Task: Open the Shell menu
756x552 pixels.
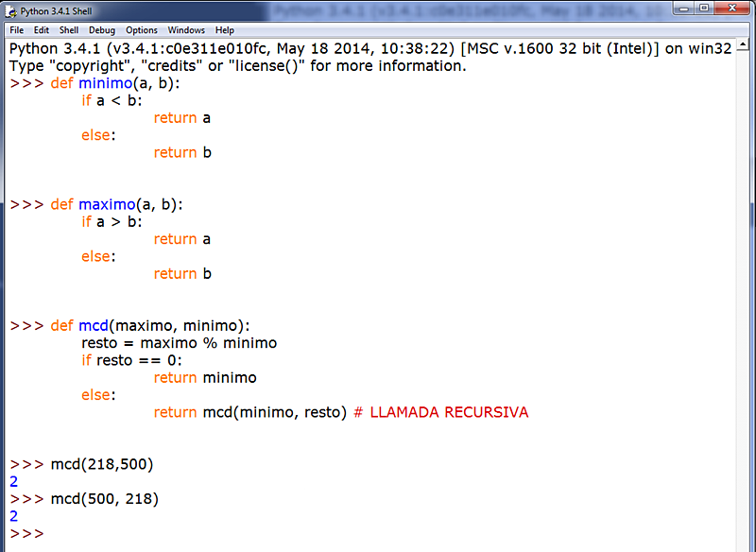Action: click(68, 29)
